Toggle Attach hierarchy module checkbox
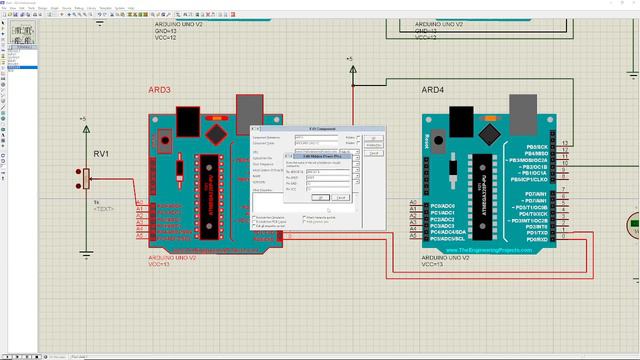 pyautogui.click(x=304, y=218)
